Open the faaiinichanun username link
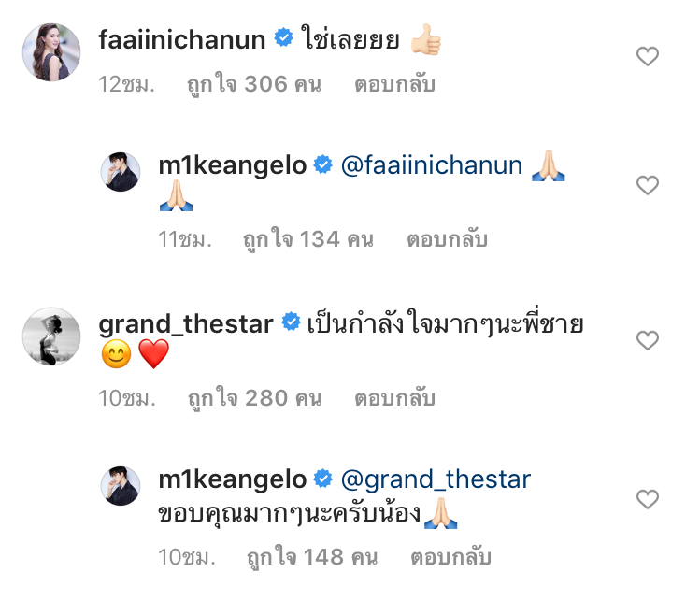700x615 pixels. click(x=184, y=39)
